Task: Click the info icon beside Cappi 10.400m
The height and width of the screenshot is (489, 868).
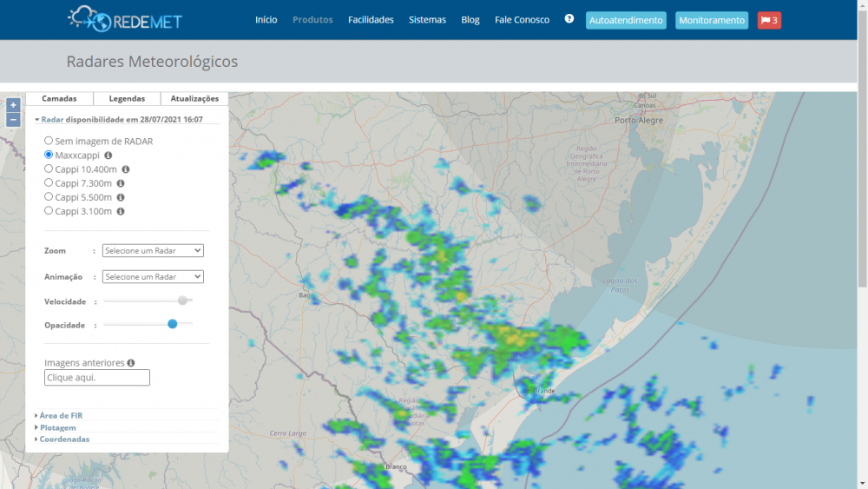Action: pyautogui.click(x=126, y=169)
